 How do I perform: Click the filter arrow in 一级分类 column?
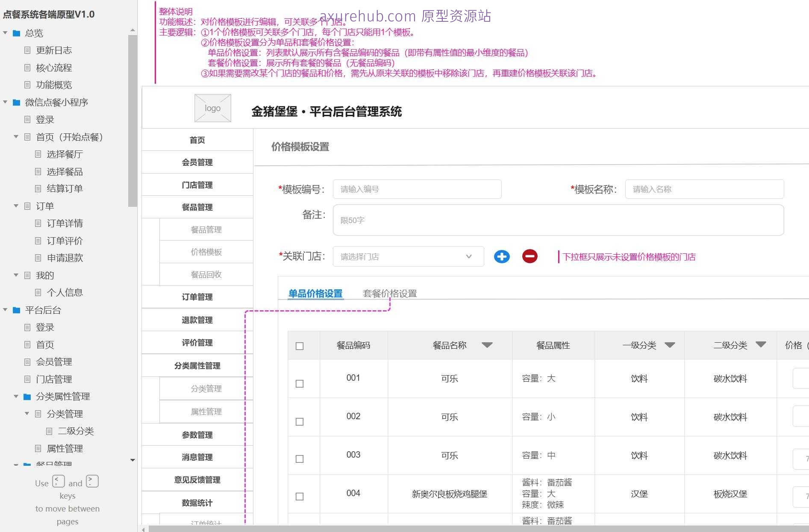pos(670,345)
